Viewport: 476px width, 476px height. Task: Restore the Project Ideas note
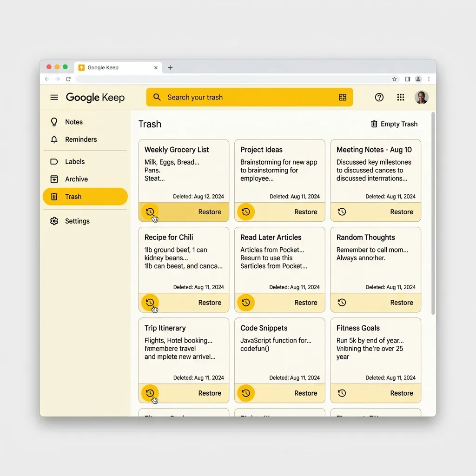click(x=306, y=212)
